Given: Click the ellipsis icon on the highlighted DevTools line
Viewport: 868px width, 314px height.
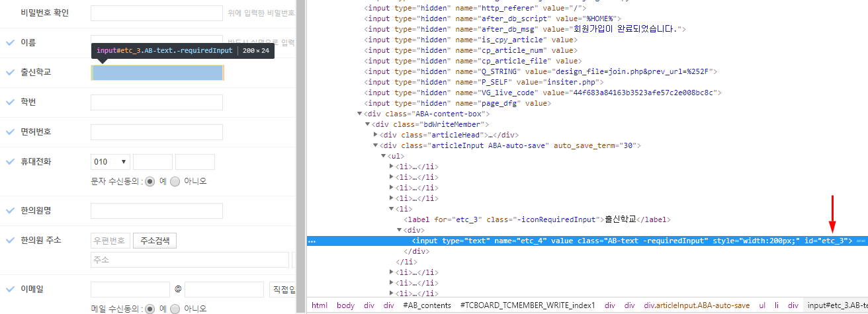Looking at the screenshot, I should [x=312, y=241].
